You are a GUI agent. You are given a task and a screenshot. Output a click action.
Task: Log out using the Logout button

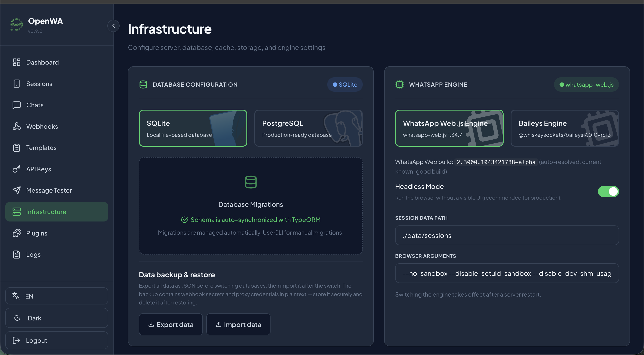point(57,340)
